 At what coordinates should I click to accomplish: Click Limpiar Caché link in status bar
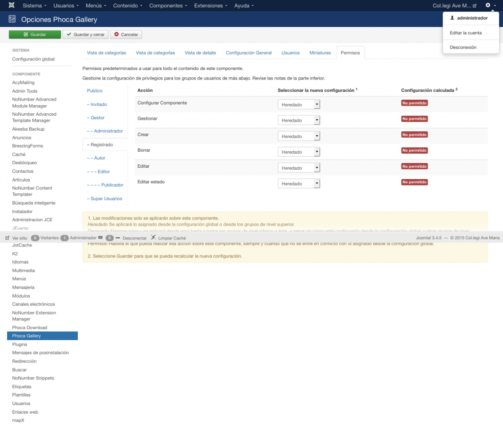[x=172, y=238]
